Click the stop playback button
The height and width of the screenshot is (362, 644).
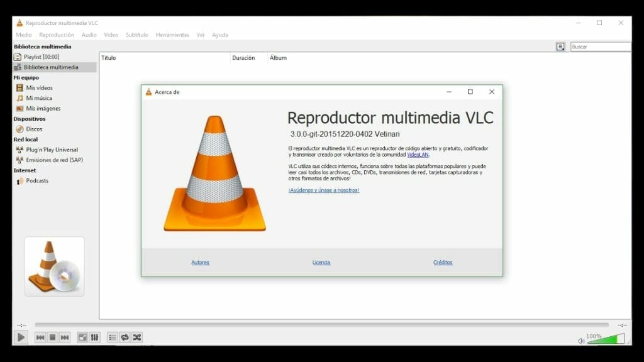[x=53, y=337]
